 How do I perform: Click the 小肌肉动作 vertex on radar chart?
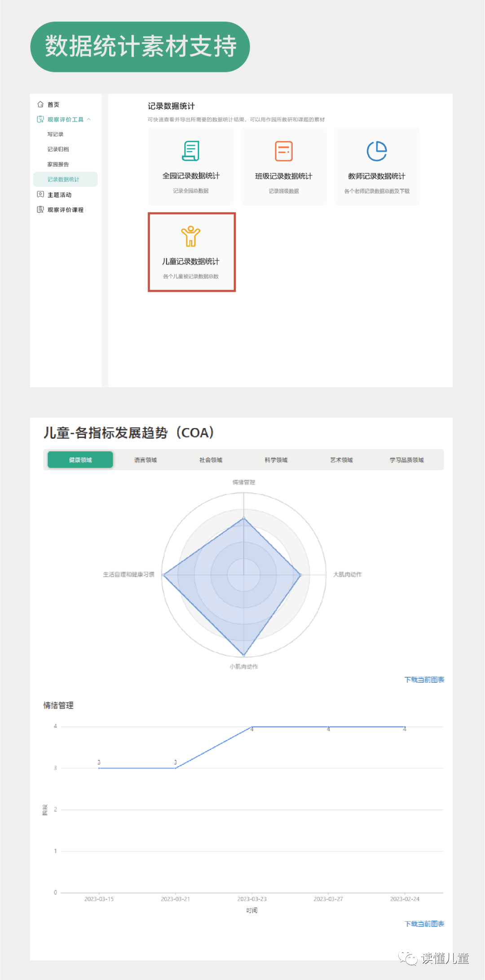click(244, 656)
